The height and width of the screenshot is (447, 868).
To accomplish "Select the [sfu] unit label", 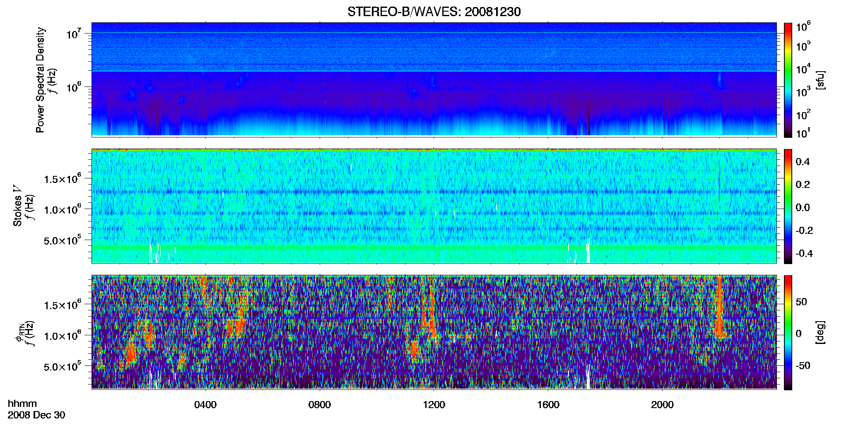I will 820,80.
